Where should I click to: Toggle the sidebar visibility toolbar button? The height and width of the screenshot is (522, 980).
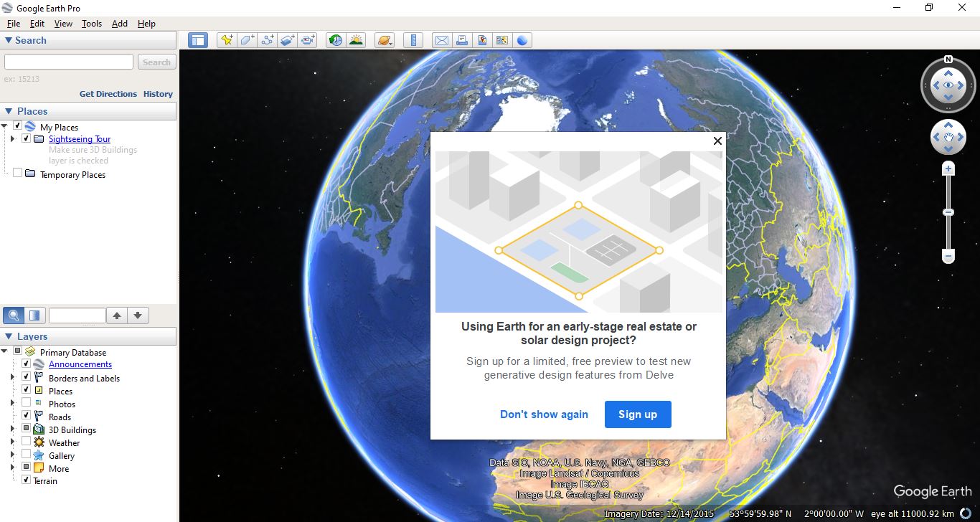[198, 40]
